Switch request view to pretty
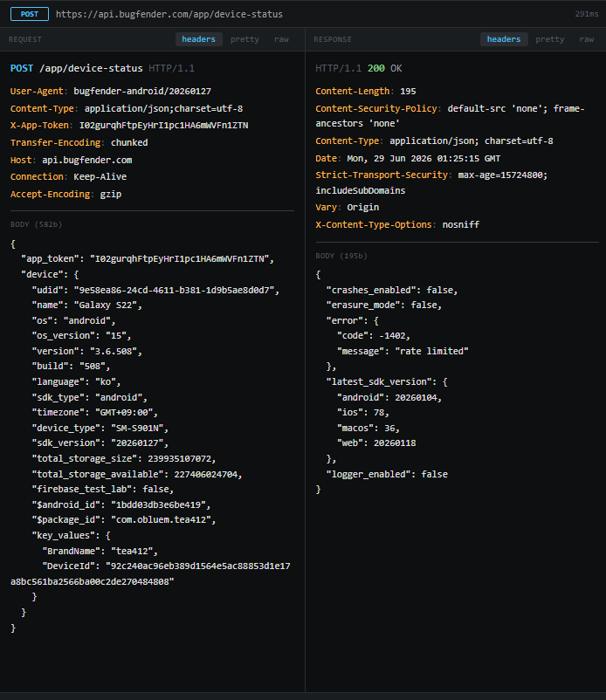Screen dimensions: 606x700 coord(244,39)
